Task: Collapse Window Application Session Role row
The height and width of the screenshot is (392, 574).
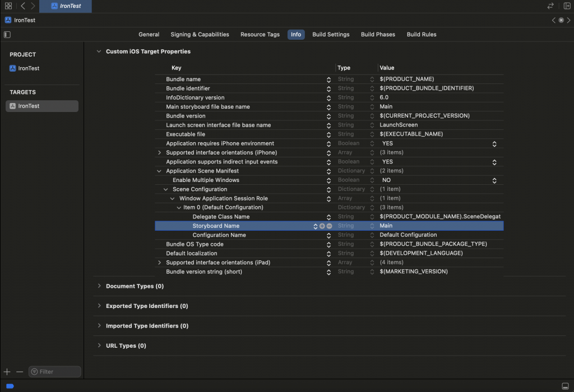Action: (x=172, y=198)
